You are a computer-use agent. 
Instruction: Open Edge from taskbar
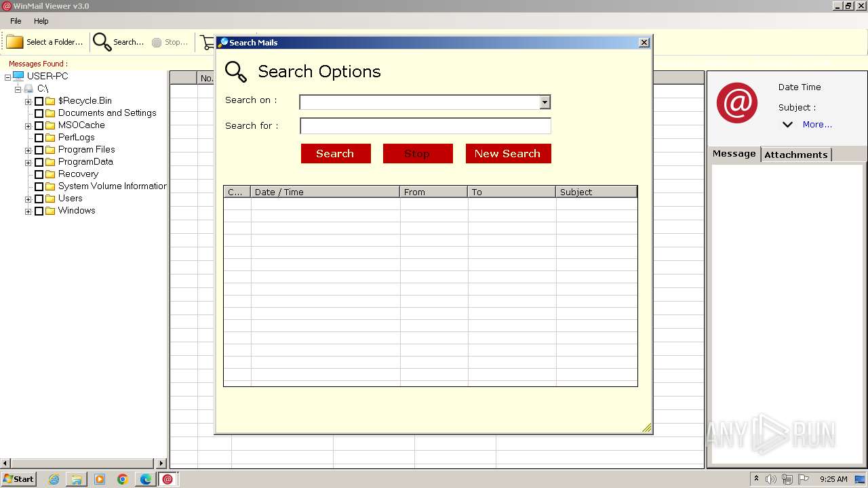146,479
